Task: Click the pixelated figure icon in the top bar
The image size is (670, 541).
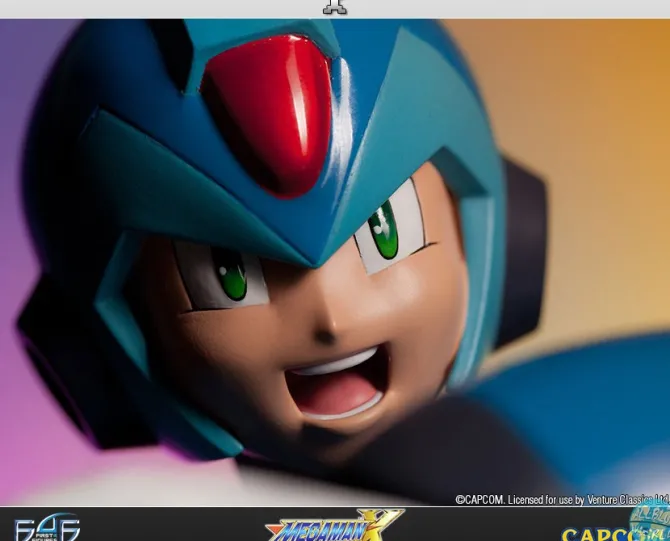Action: [335, 7]
